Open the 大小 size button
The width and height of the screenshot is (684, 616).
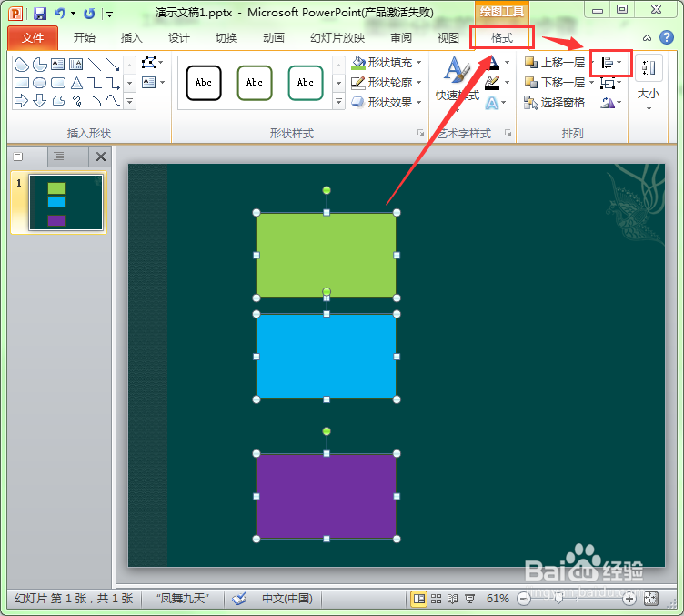(x=649, y=82)
